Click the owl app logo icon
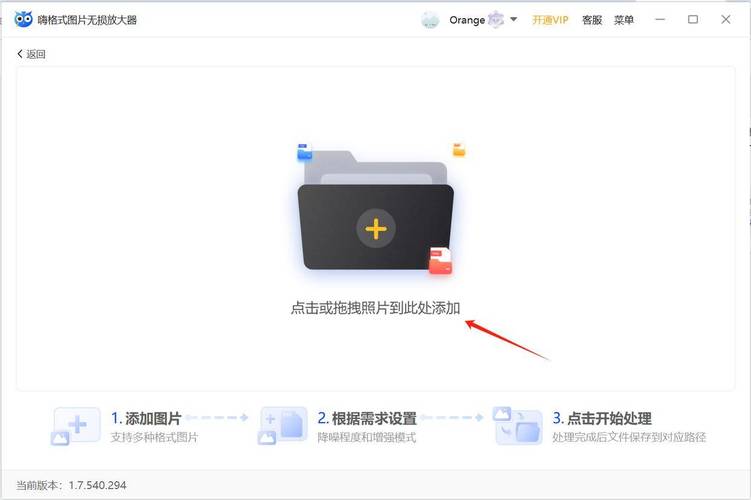The height and width of the screenshot is (500, 751). (23, 20)
